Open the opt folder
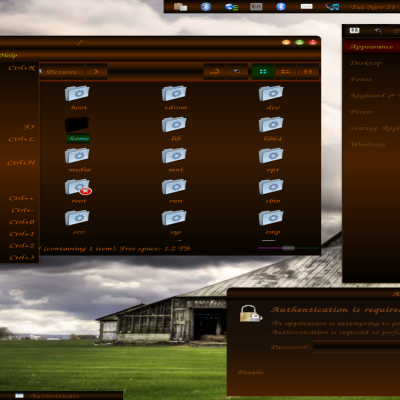 271,160
